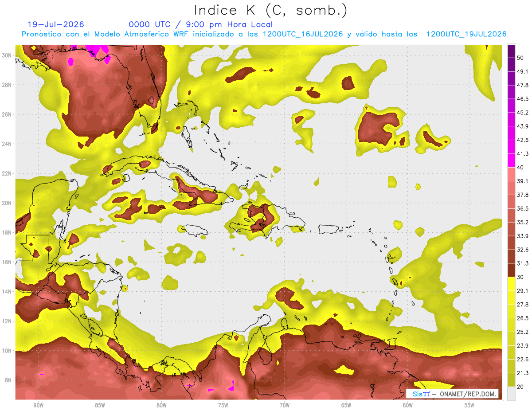Click the latitude label "22N"
Screen dimensions: 532x411
tap(7, 173)
